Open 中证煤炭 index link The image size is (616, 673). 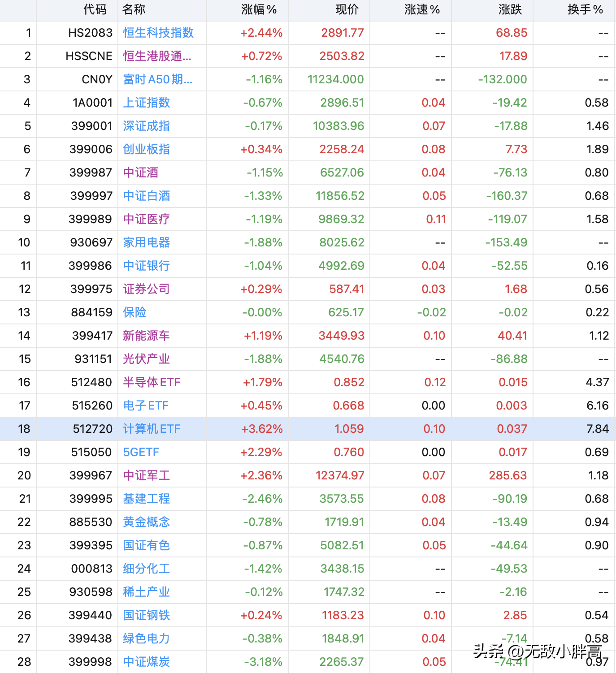click(147, 662)
